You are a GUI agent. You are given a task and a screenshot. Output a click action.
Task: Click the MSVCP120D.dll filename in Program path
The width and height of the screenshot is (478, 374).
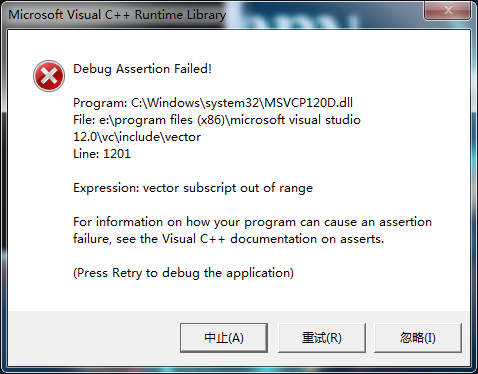coord(308,103)
